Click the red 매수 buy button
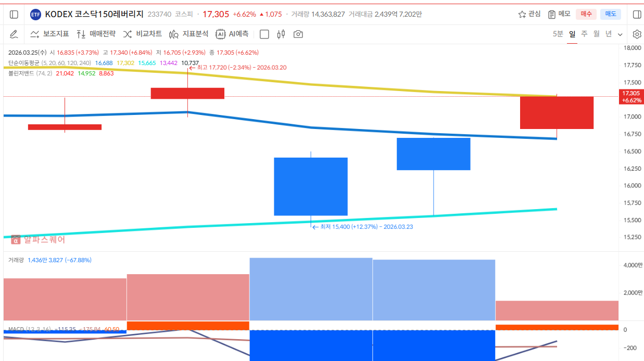The height and width of the screenshot is (361, 644). pos(586,14)
